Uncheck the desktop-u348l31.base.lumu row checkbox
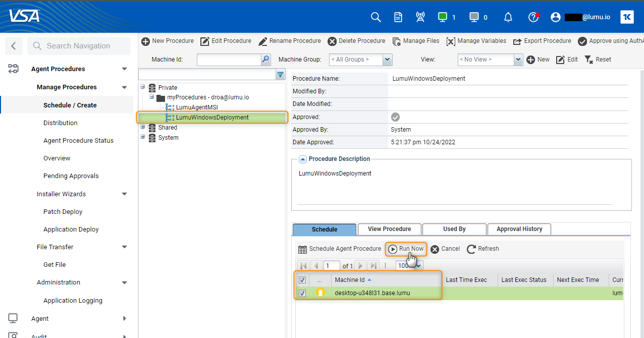The image size is (644, 338). coord(302,293)
